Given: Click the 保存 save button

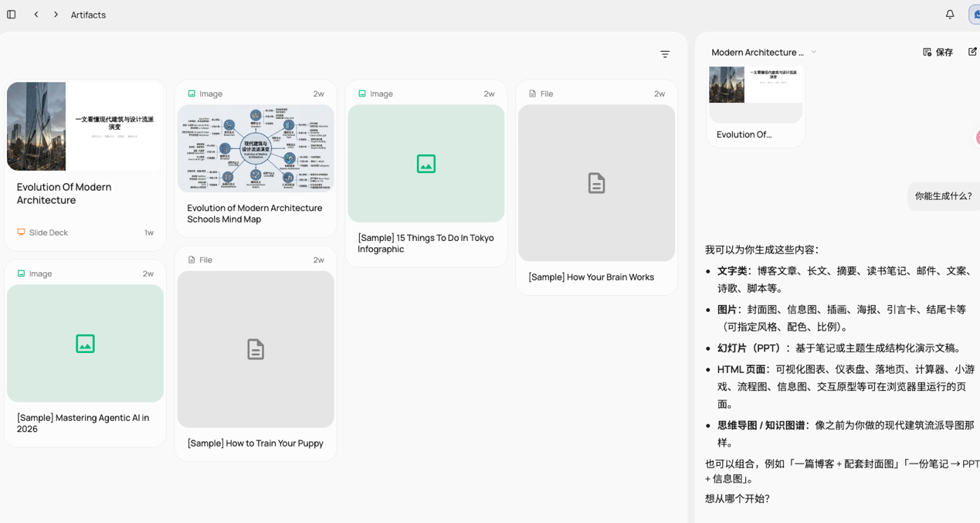Looking at the screenshot, I should 938,52.
